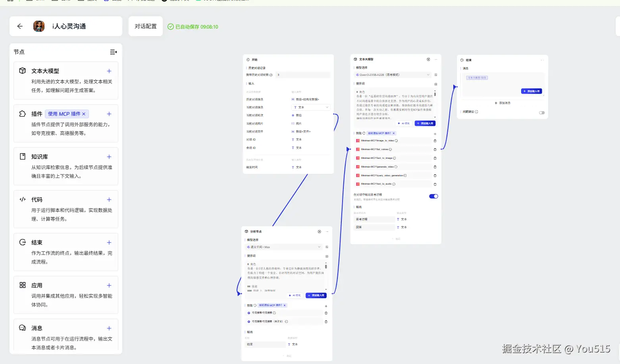Run the 分析节点 node with play icon
620x364 pixels.
[320, 231]
